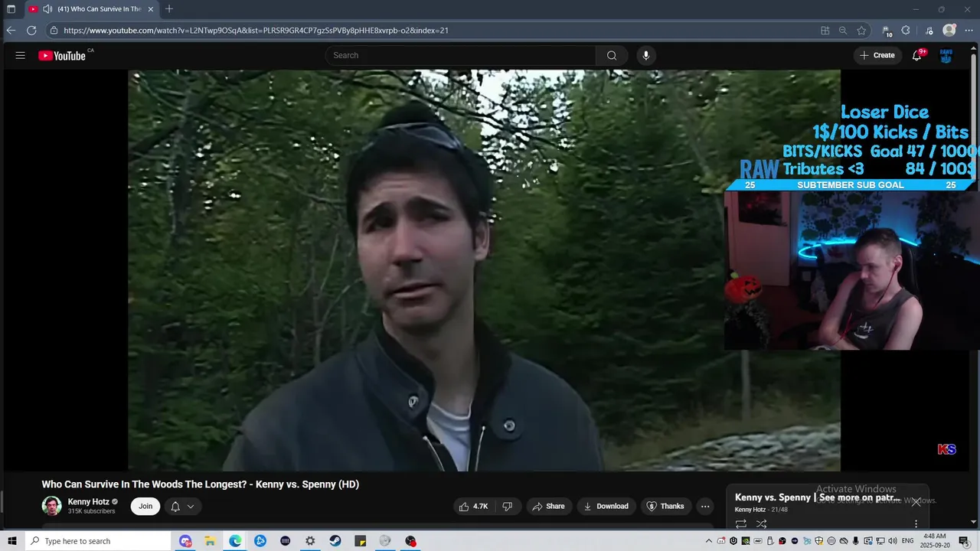Open the Windows Start menu

tap(12, 541)
